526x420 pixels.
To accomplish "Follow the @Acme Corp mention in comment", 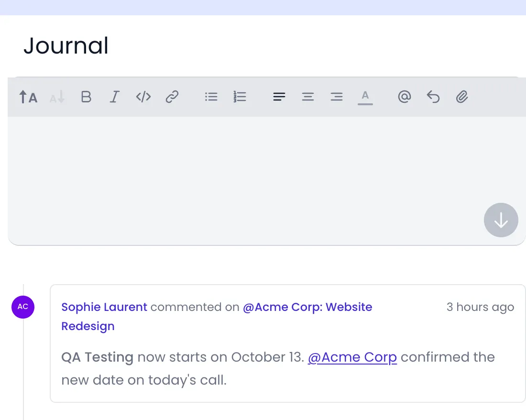I will click(x=352, y=357).
